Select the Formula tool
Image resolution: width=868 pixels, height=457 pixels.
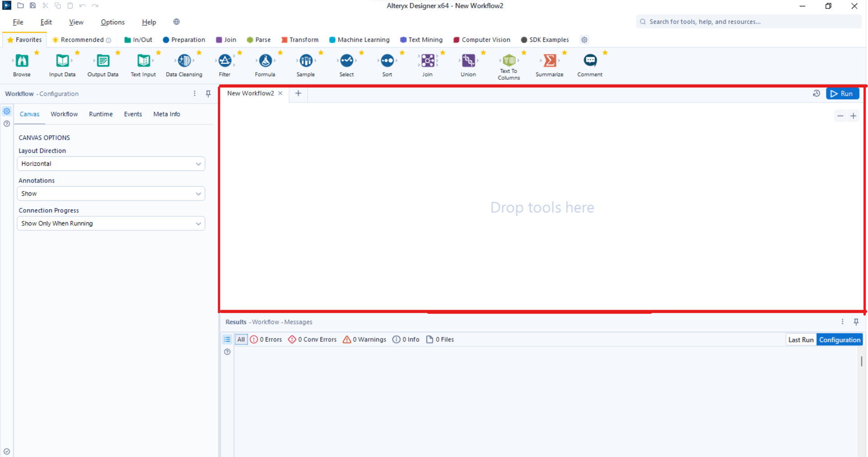click(265, 60)
